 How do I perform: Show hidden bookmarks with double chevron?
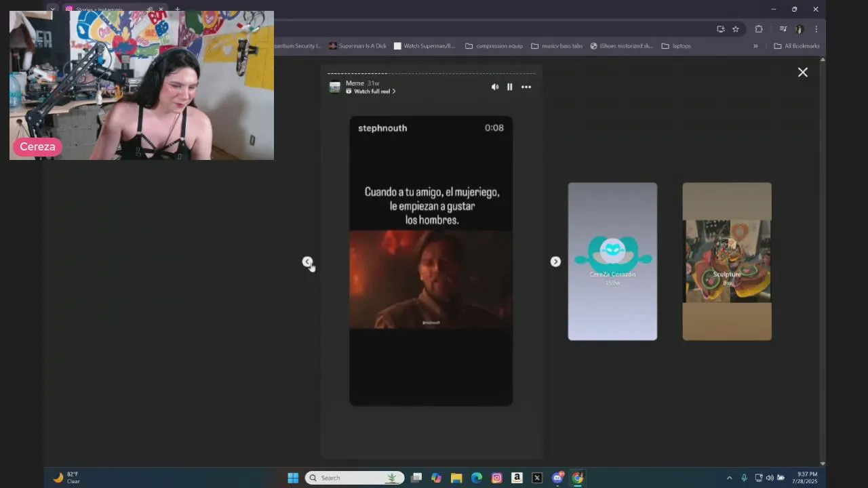pos(755,46)
